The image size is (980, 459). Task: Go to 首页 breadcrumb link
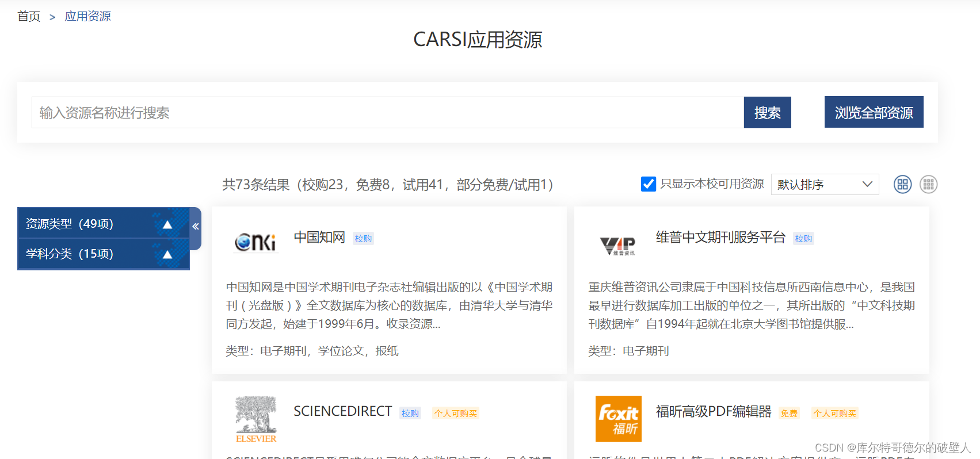pos(29,16)
